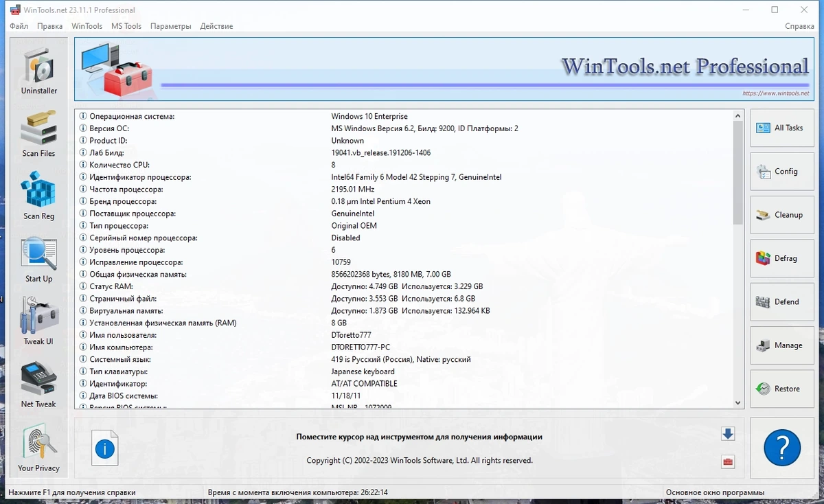Viewport: 824px width, 504px height.
Task: Click info icon beside Имя пользователя
Action: [84, 335]
